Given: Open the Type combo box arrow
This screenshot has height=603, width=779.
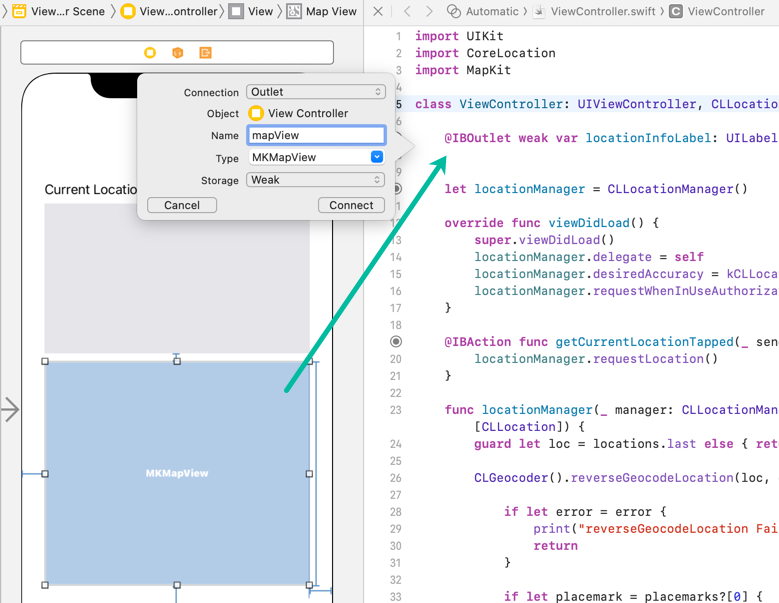Looking at the screenshot, I should click(377, 157).
